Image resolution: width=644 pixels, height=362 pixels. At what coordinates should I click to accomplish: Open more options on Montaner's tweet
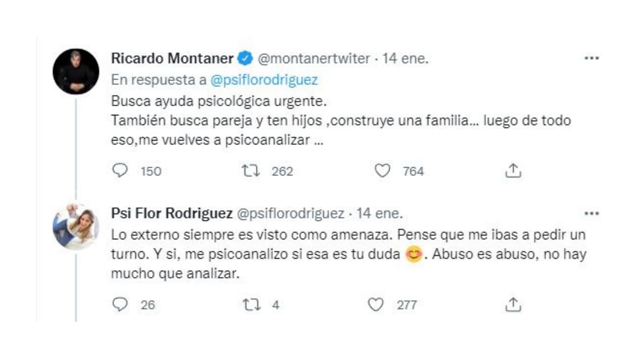(x=592, y=58)
